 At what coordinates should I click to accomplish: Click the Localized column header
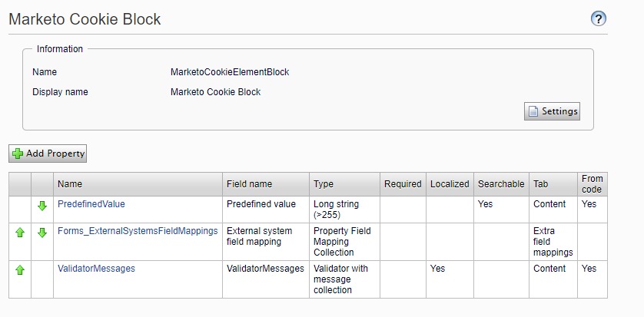coord(450,184)
